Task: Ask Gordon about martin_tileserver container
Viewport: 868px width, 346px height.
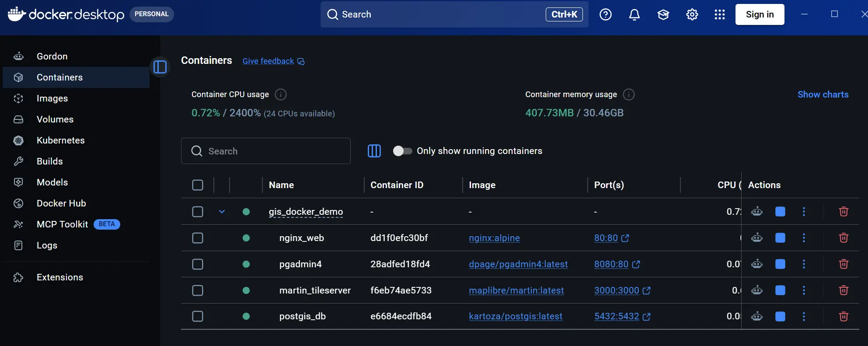Action: [756, 290]
